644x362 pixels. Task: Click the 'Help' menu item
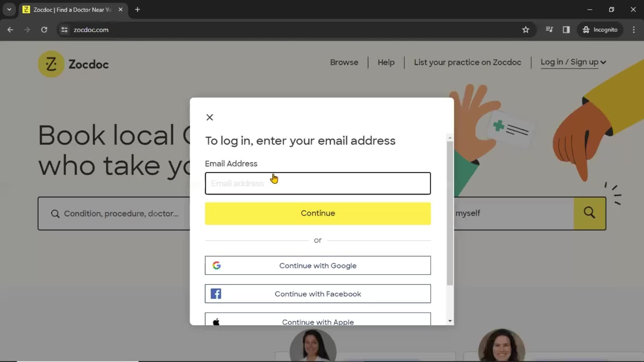[386, 61]
